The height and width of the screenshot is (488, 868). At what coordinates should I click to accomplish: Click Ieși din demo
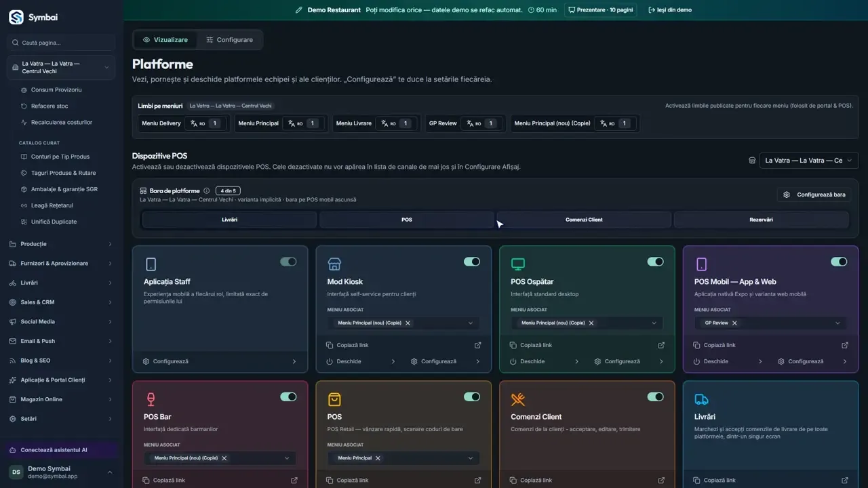click(670, 10)
